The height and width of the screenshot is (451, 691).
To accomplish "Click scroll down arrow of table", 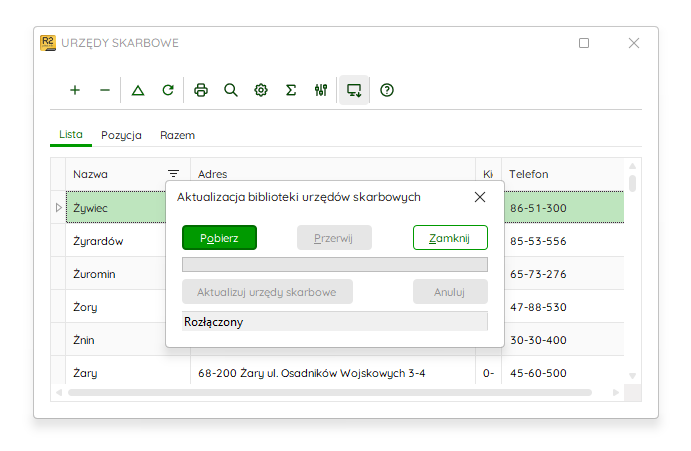I will [x=632, y=376].
